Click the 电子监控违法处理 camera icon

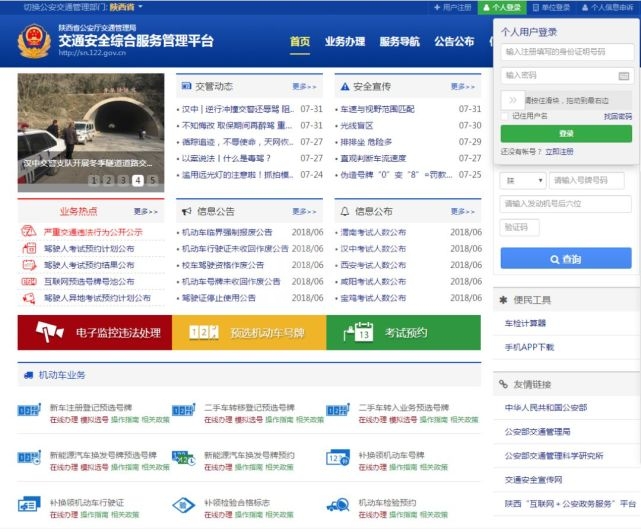50,332
